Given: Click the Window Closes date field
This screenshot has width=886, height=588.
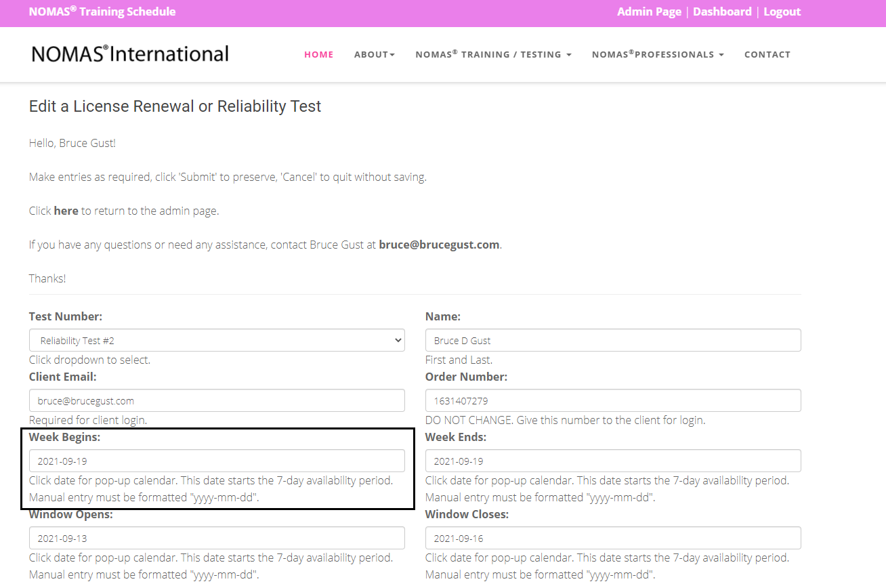Looking at the screenshot, I should point(613,538).
